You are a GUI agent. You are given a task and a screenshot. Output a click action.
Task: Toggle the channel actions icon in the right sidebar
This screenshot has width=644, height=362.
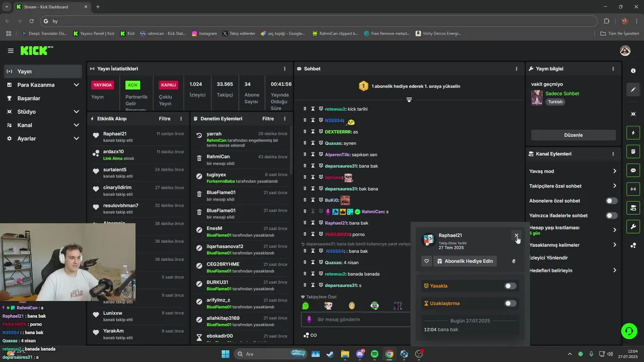(633, 208)
